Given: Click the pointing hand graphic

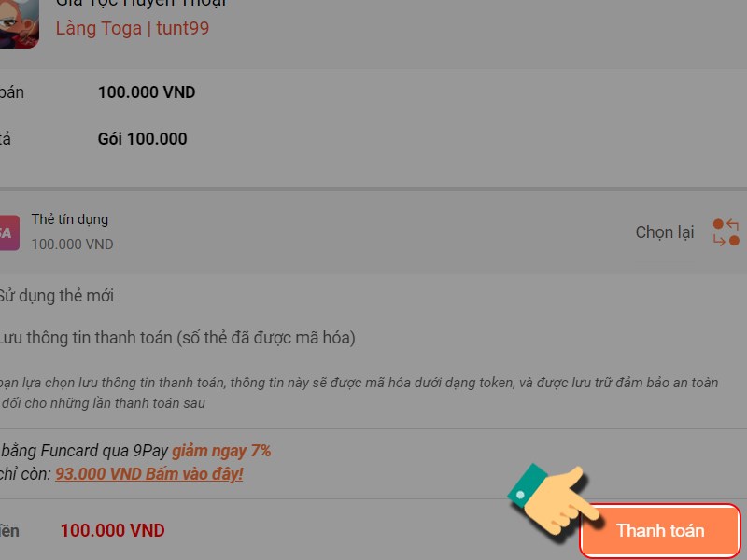Looking at the screenshot, I should (x=553, y=500).
